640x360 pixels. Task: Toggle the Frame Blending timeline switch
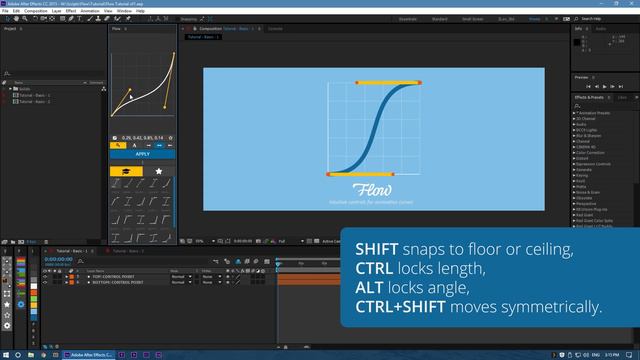247,261
